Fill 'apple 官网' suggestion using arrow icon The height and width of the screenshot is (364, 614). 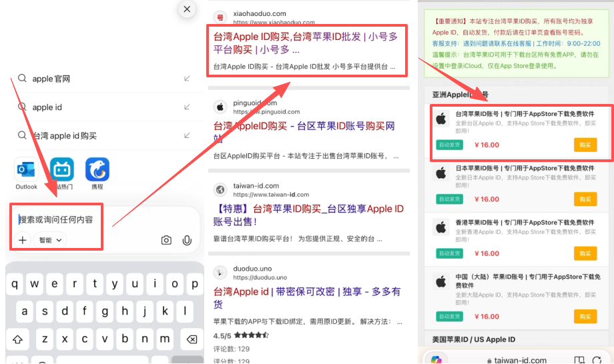click(187, 79)
